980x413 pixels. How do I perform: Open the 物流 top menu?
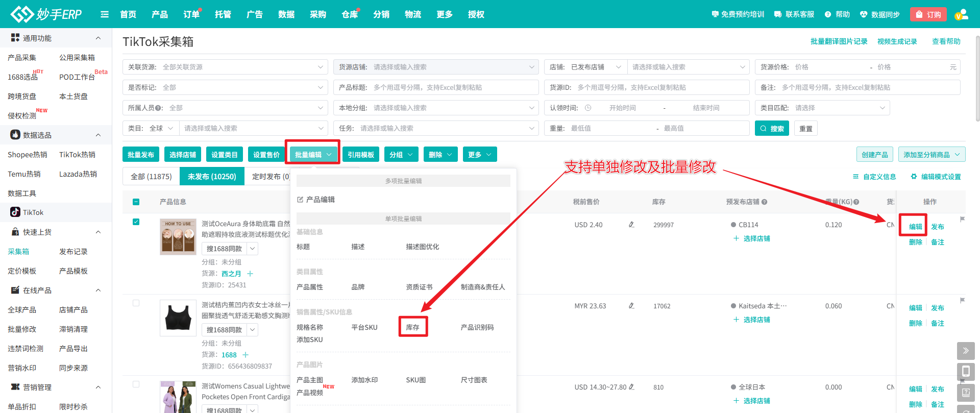[413, 14]
